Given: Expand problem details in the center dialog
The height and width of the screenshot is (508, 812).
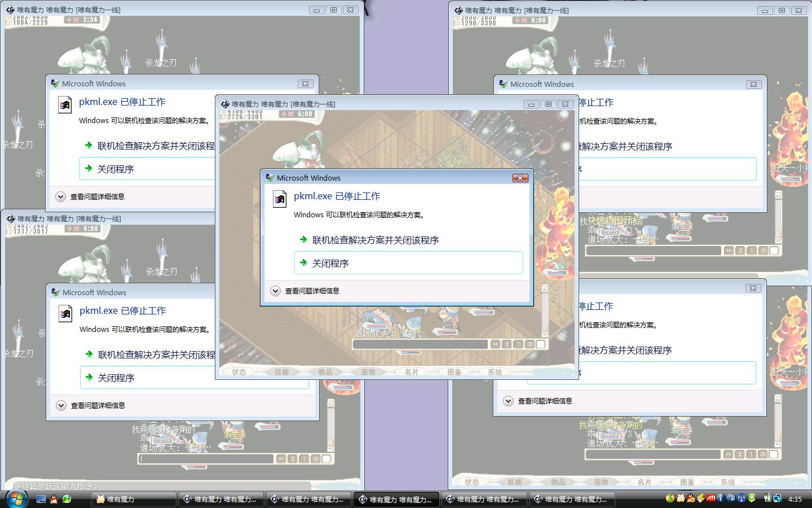Looking at the screenshot, I should coord(306,291).
